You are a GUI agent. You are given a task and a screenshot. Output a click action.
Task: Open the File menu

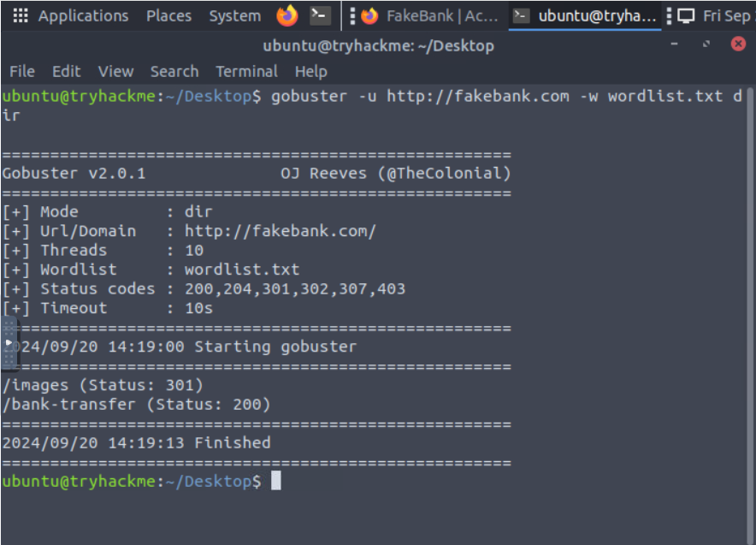(22, 71)
